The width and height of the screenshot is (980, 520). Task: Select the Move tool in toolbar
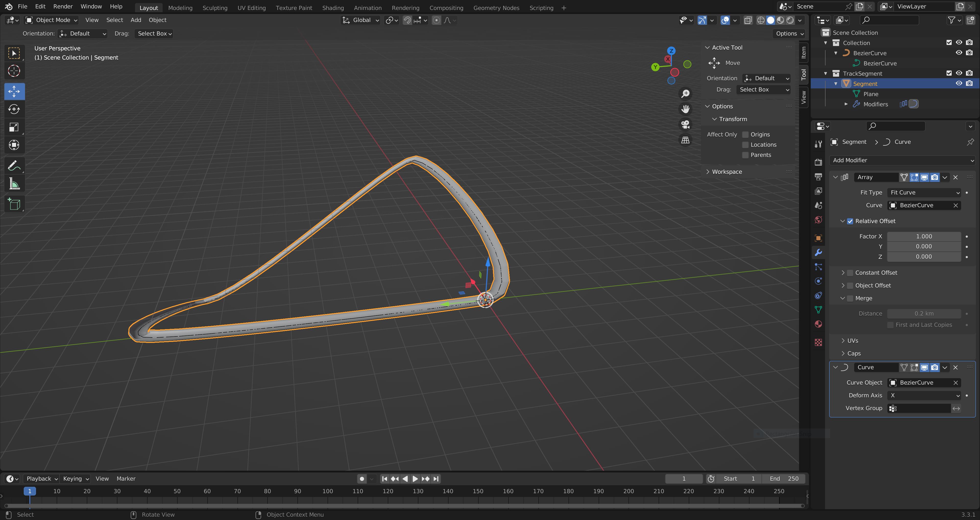14,90
